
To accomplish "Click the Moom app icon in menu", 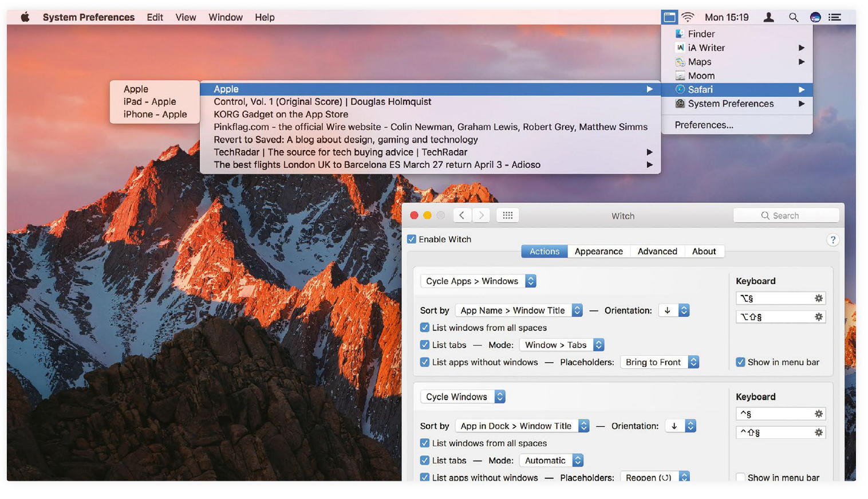I will tap(680, 76).
